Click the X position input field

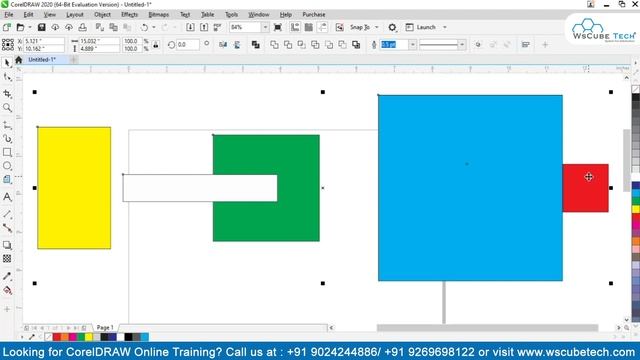pos(44,41)
